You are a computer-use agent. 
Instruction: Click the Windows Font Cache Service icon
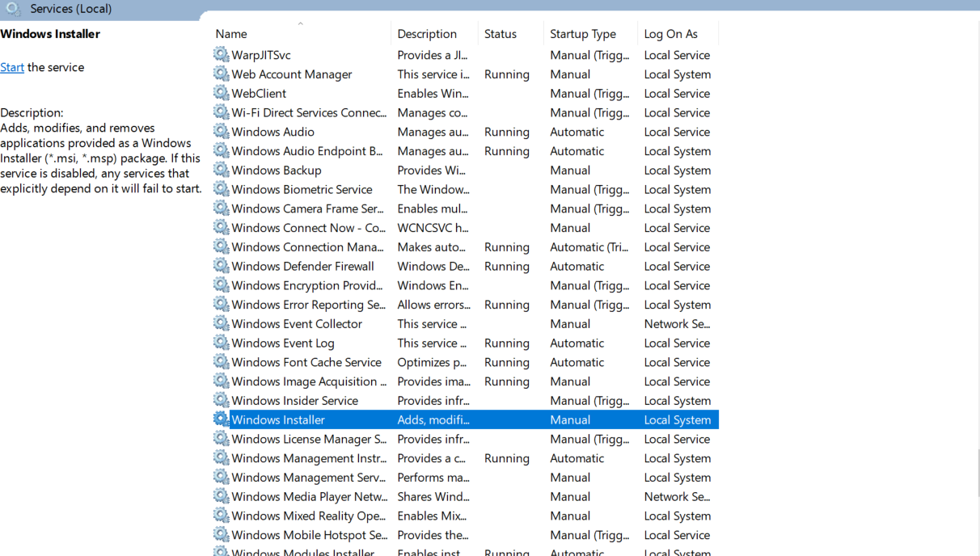click(221, 362)
